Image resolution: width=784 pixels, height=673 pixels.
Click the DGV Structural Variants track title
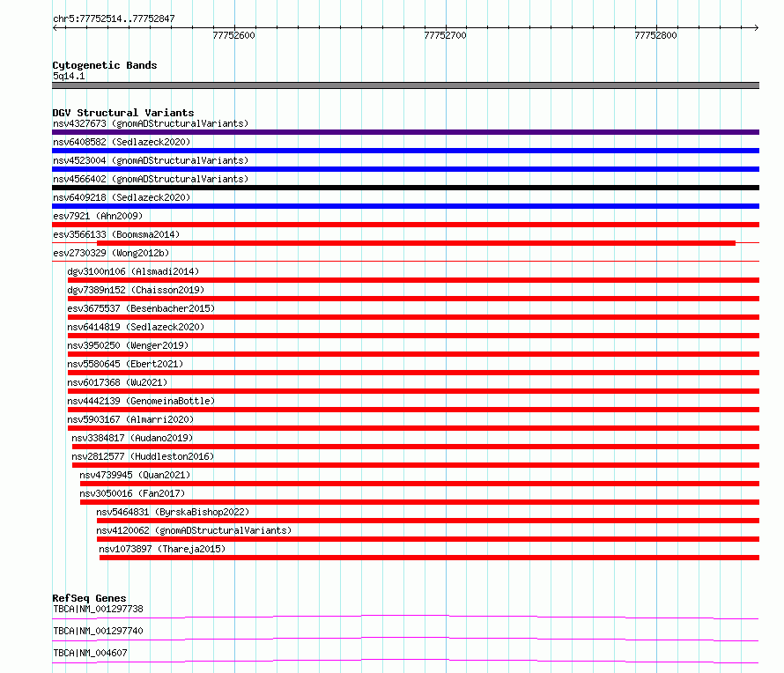[123, 113]
